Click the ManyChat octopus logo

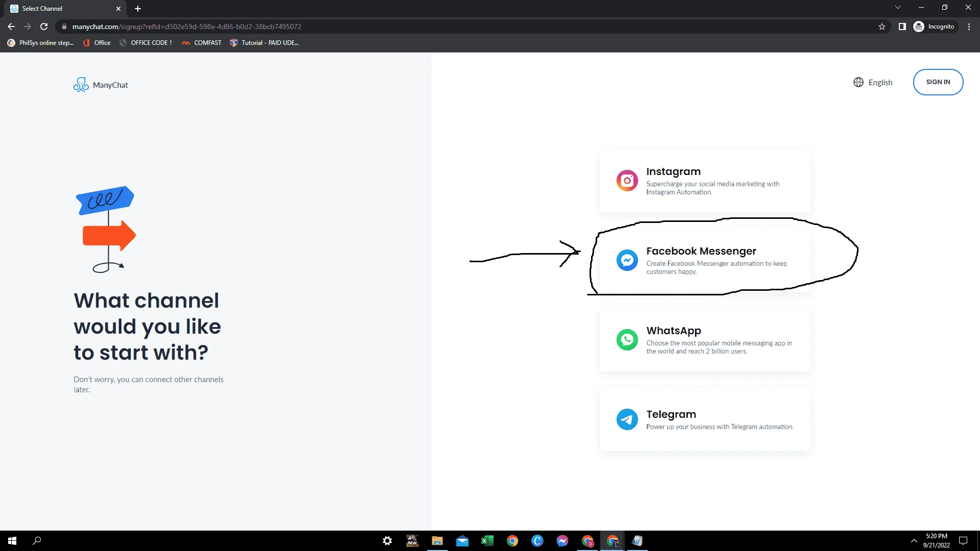coord(81,84)
